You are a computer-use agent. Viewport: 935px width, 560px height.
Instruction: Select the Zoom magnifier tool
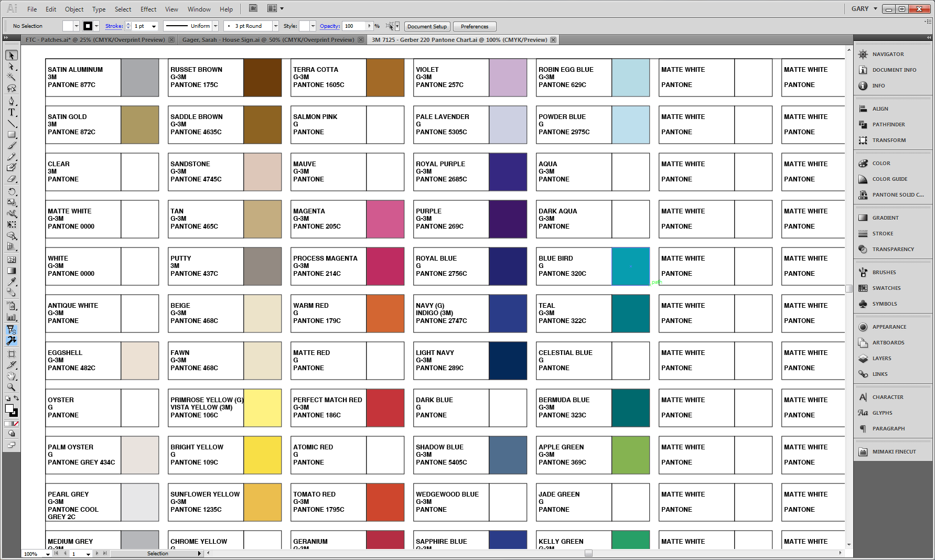pyautogui.click(x=12, y=387)
